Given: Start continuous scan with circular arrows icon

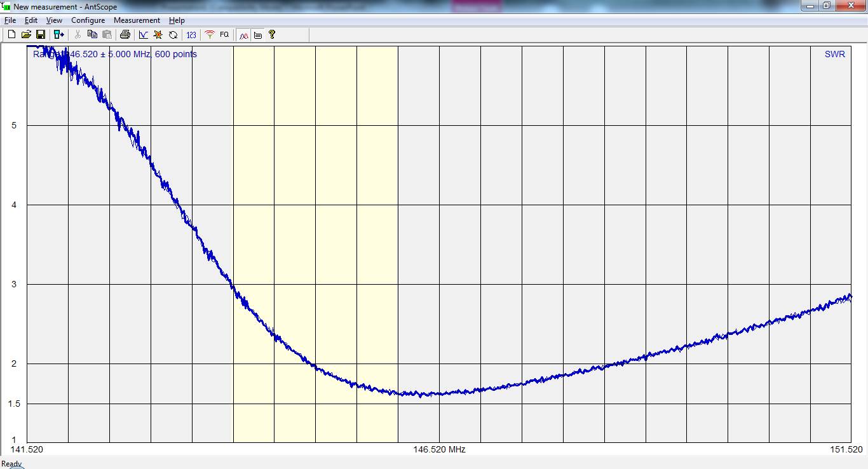Looking at the screenshot, I should pyautogui.click(x=173, y=35).
